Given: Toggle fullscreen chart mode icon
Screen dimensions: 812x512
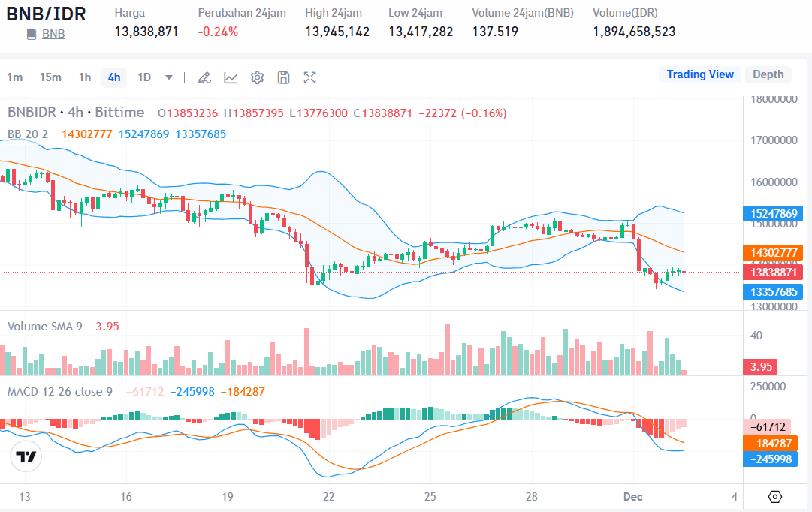Looking at the screenshot, I should pyautogui.click(x=309, y=77).
